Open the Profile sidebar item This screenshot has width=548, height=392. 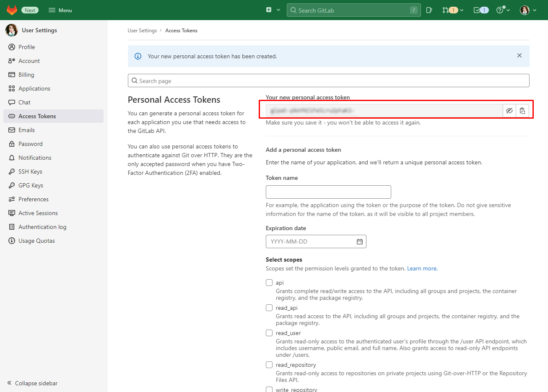click(x=53, y=47)
